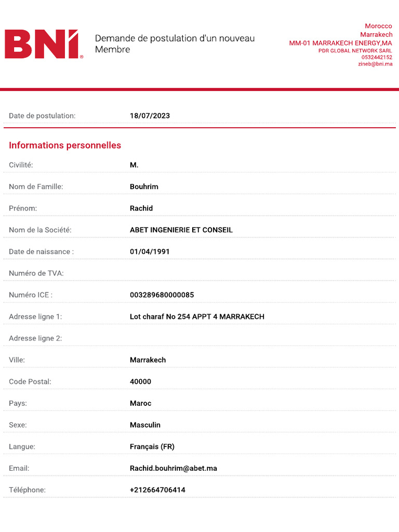This screenshot has width=399, height=532.
Task: Click the Code Postal value 40000
Action: point(140,382)
